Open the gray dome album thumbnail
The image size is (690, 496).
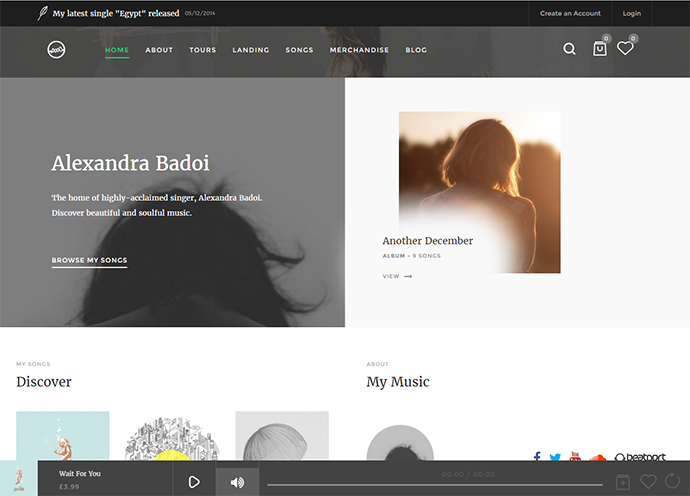[x=282, y=436]
